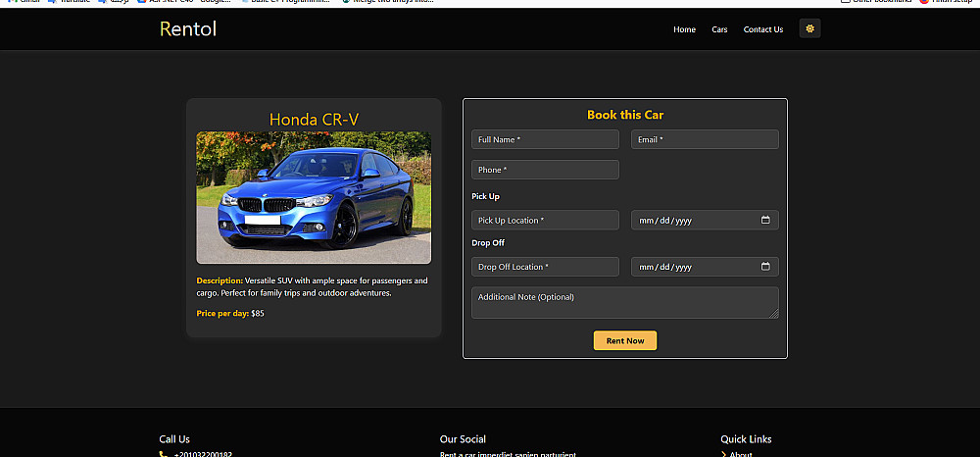Open the Cars nav item
980x457 pixels.
pos(719,29)
